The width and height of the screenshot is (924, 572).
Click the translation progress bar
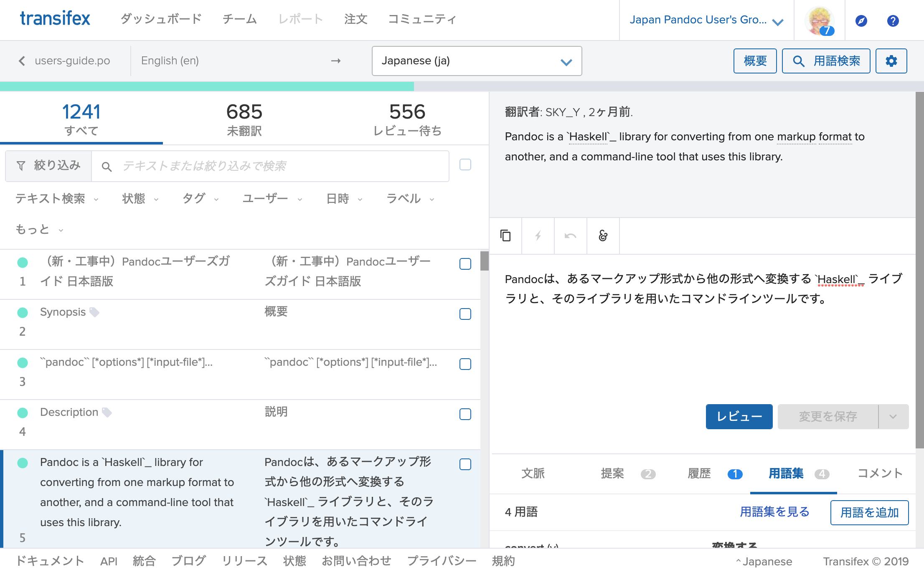coord(462,86)
